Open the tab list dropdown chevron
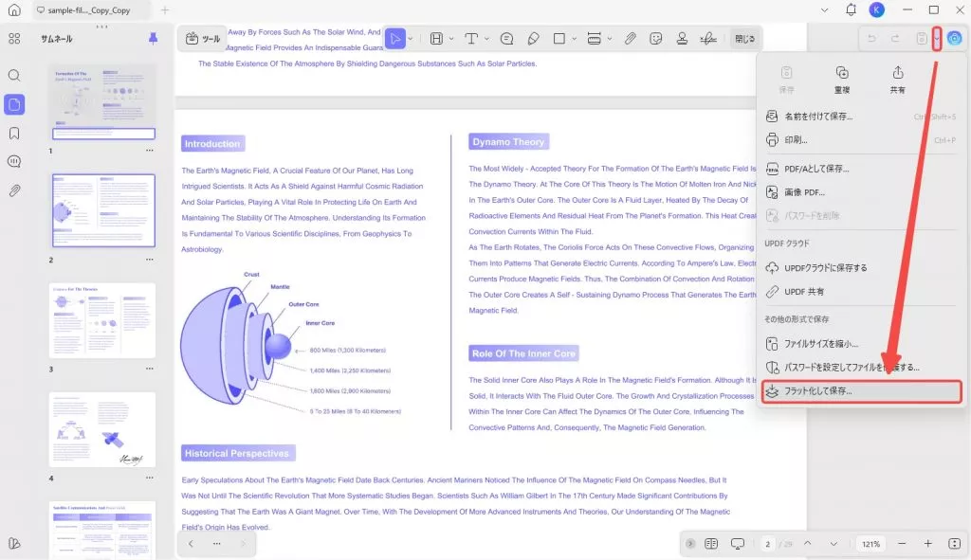This screenshot has width=971, height=560. (x=824, y=9)
